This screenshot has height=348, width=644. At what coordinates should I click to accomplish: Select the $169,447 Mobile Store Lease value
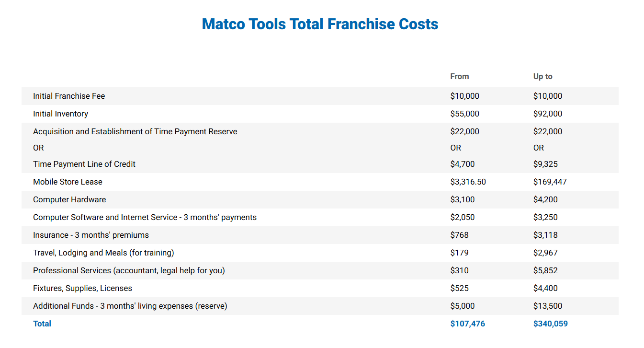point(550,182)
